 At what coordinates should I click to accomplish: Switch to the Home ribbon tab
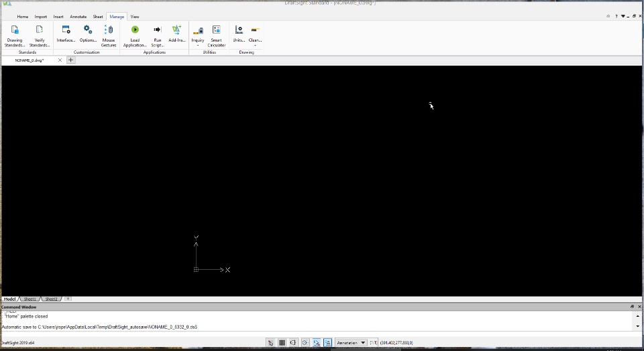click(x=23, y=17)
